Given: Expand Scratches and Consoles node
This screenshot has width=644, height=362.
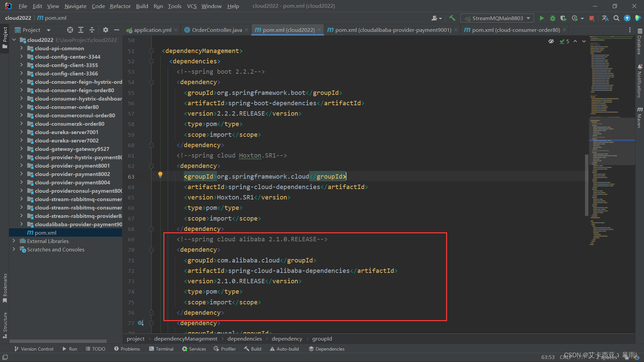Looking at the screenshot, I should click(14, 249).
